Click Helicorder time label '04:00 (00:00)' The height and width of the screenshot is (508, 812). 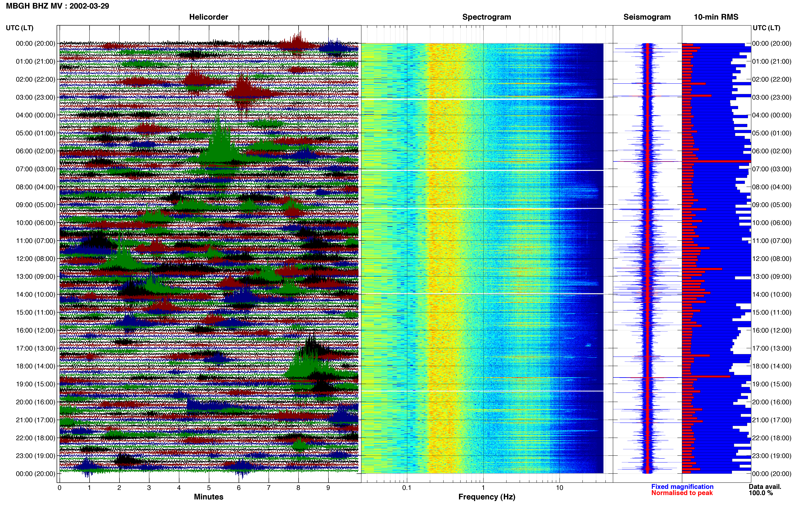click(36, 115)
